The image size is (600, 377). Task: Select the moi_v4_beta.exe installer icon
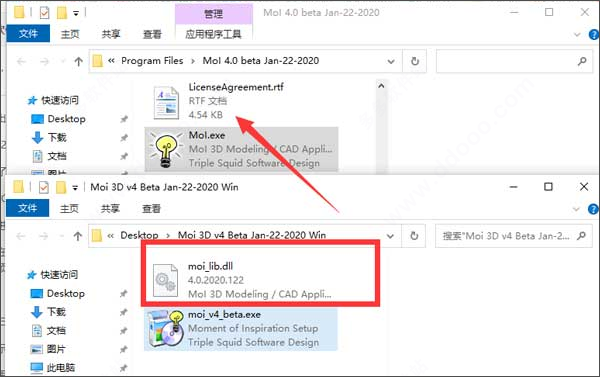click(166, 329)
